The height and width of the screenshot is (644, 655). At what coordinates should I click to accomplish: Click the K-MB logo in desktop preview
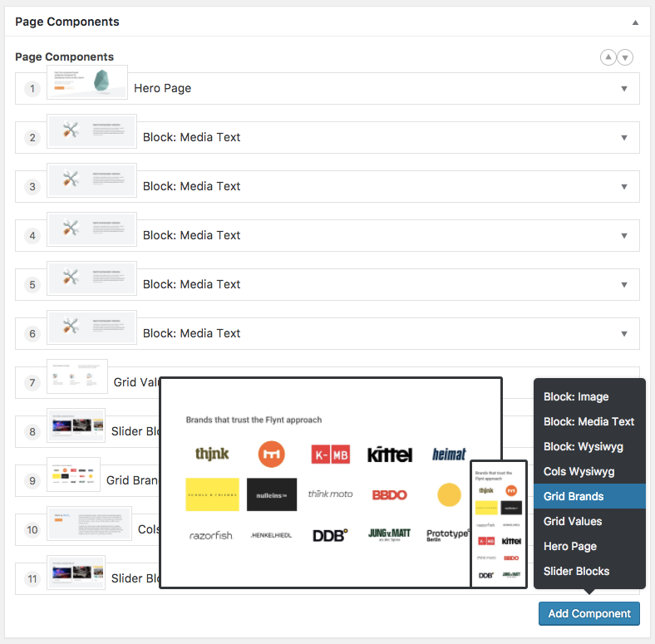(x=331, y=455)
